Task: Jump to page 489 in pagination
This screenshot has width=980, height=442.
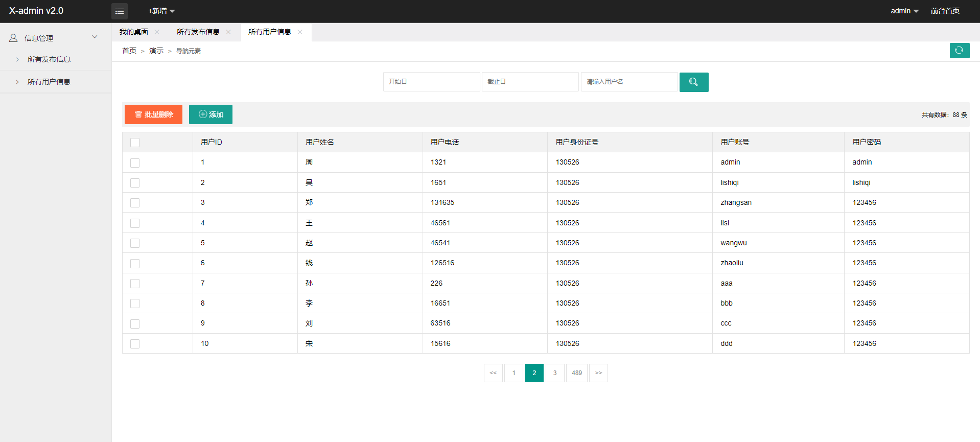Action: coord(577,373)
